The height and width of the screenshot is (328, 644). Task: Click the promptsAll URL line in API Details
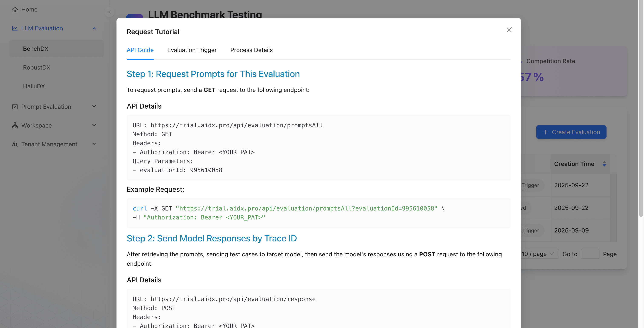(x=227, y=125)
